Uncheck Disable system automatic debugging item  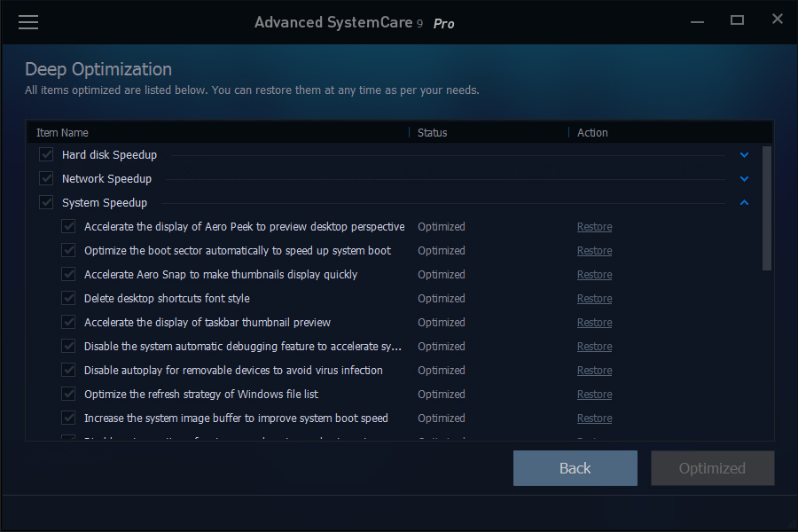[68, 346]
